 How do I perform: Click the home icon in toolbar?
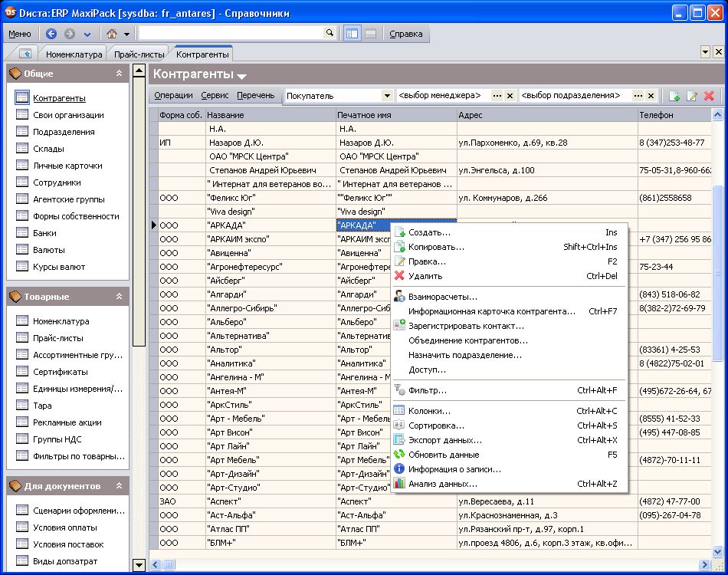[x=112, y=34]
